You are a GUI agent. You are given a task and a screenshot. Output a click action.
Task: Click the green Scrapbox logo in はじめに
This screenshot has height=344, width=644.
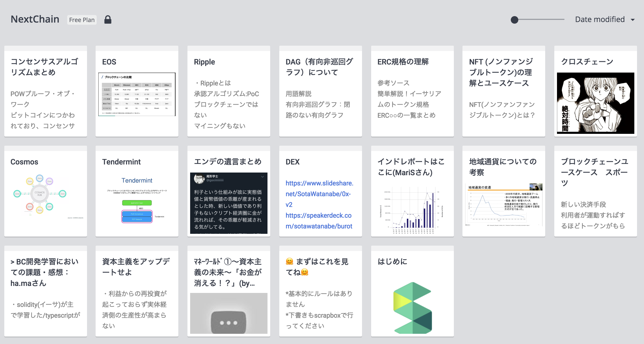click(412, 308)
